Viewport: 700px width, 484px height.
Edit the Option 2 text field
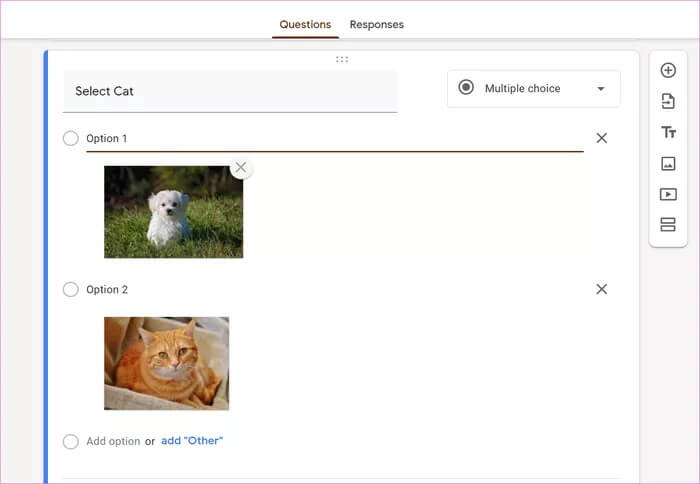335,290
